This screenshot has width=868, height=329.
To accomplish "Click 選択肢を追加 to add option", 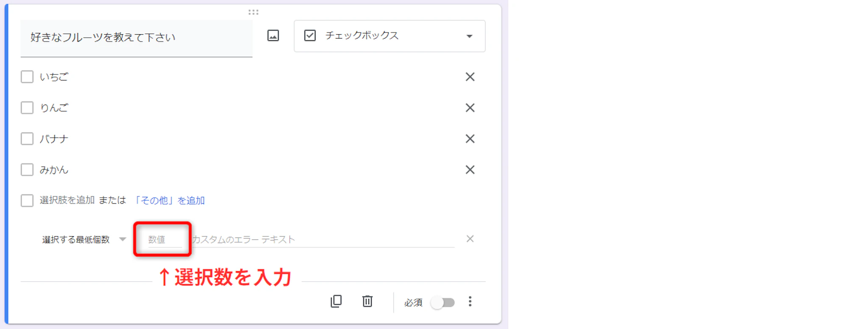I will (67, 200).
